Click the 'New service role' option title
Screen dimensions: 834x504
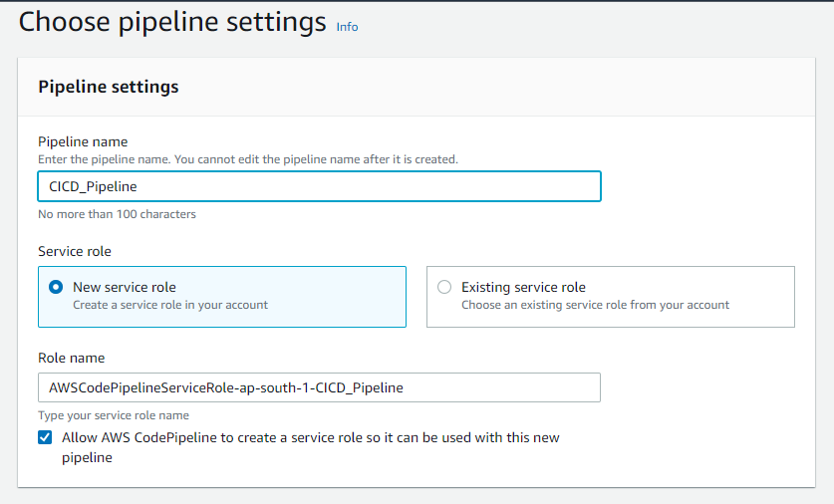125,287
